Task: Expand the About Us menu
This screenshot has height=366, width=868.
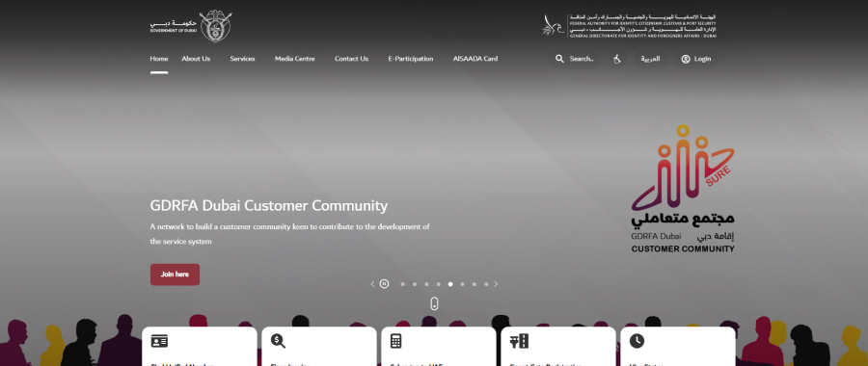Action: [x=196, y=59]
